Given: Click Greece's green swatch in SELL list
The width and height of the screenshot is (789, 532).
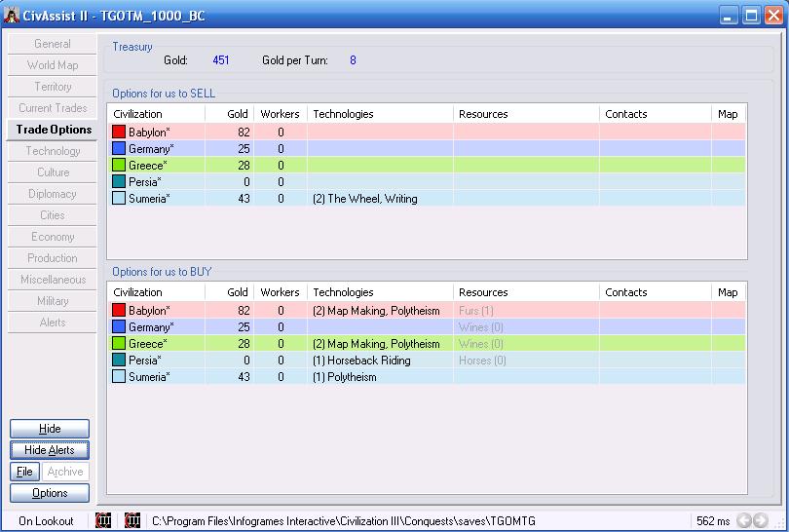Looking at the screenshot, I should click(119, 165).
